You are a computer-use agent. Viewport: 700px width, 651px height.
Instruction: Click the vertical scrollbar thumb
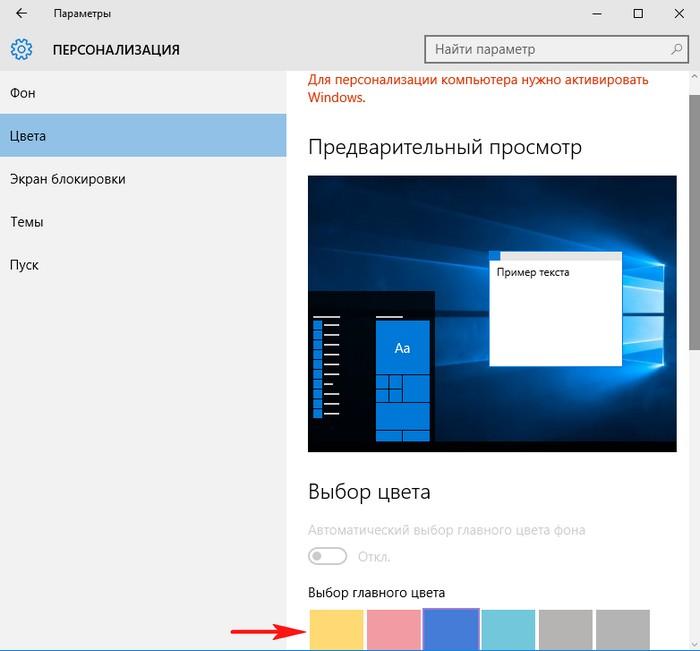click(694, 222)
